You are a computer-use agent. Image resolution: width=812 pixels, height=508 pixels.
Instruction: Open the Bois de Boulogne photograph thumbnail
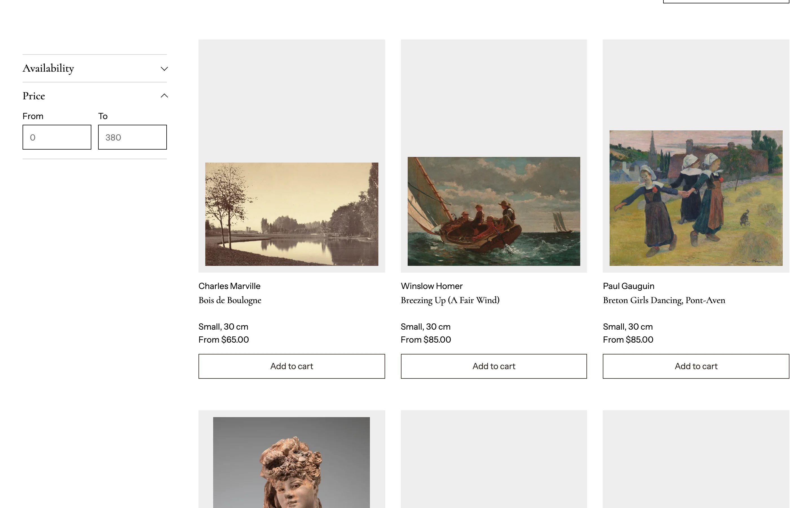pos(292,214)
